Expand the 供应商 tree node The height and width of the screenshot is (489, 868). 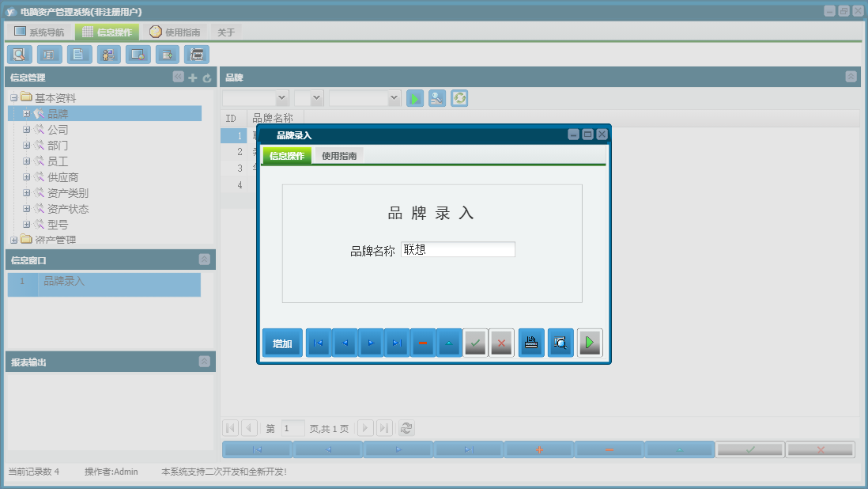[x=26, y=176]
